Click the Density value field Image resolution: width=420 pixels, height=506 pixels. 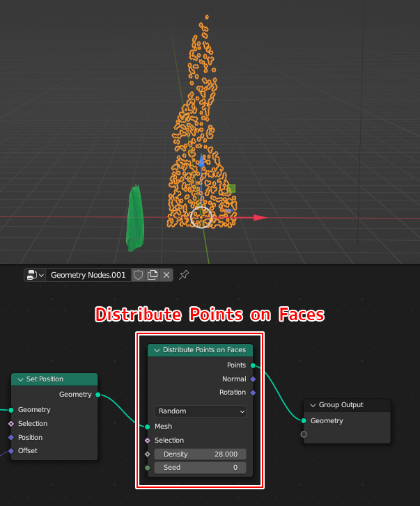click(x=201, y=454)
